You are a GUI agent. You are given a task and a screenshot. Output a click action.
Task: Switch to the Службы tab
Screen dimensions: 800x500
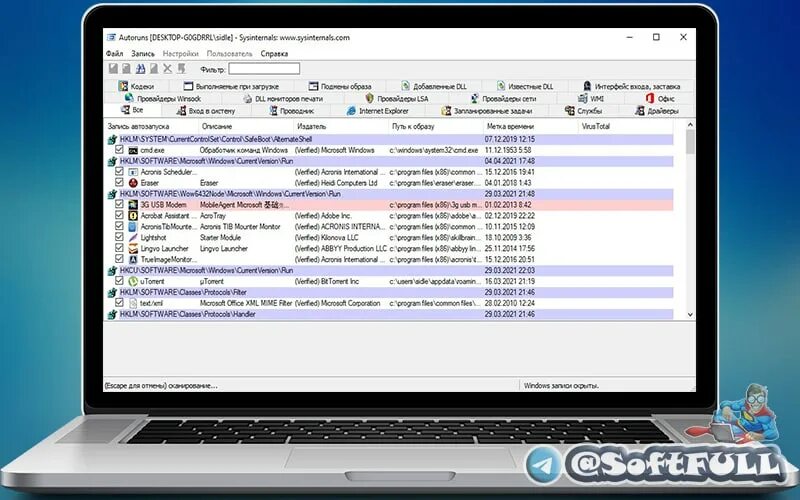pyautogui.click(x=584, y=111)
